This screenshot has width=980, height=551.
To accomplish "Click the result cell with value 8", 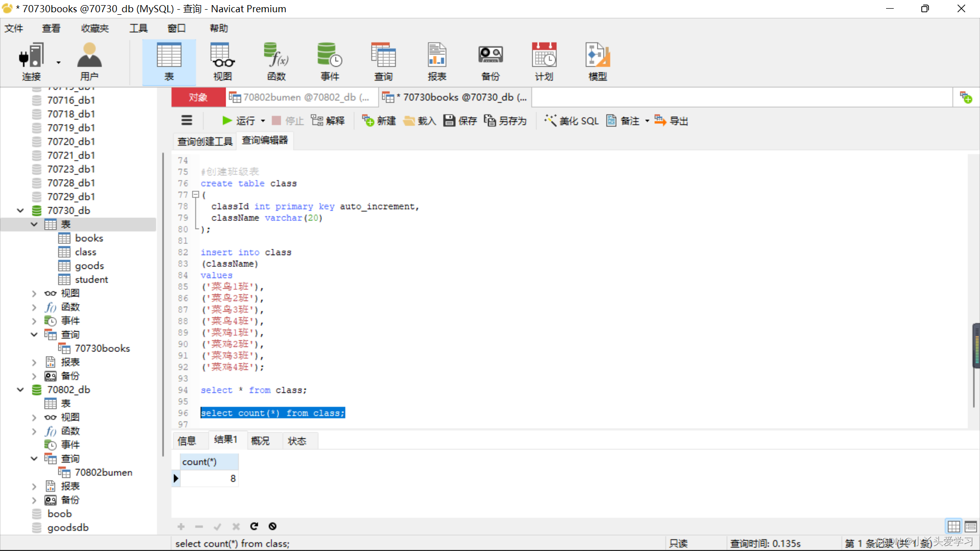I will (209, 479).
